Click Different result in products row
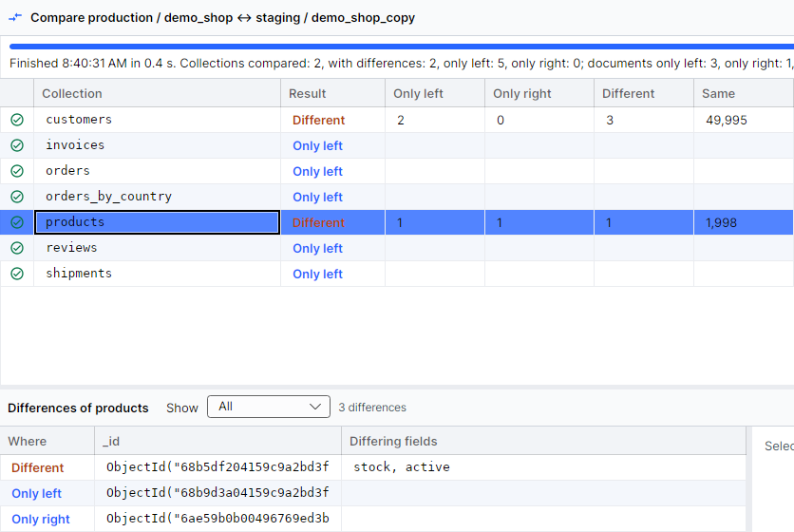Image resolution: width=794 pixels, height=532 pixels. pos(318,223)
